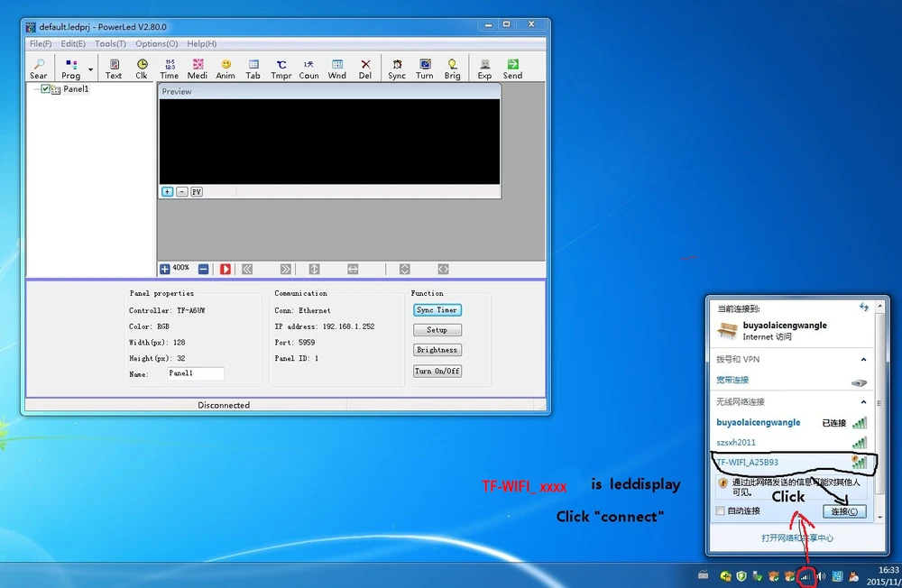Click the 192.168.1.252 IP address value
The width and height of the screenshot is (902, 588).
tap(348, 326)
